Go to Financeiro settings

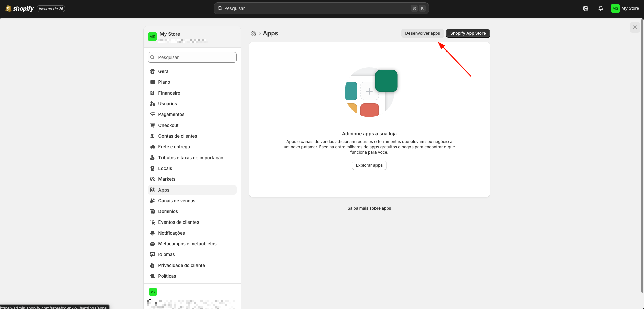192,93
